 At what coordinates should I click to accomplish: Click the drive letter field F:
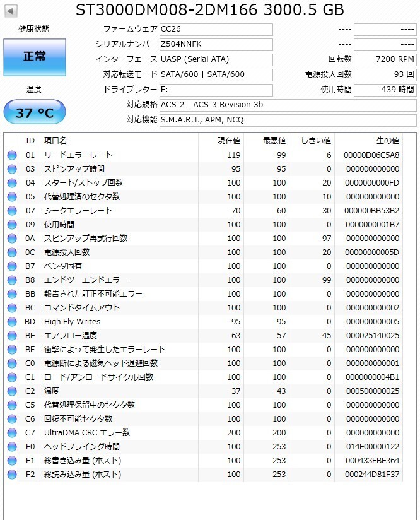216,90
